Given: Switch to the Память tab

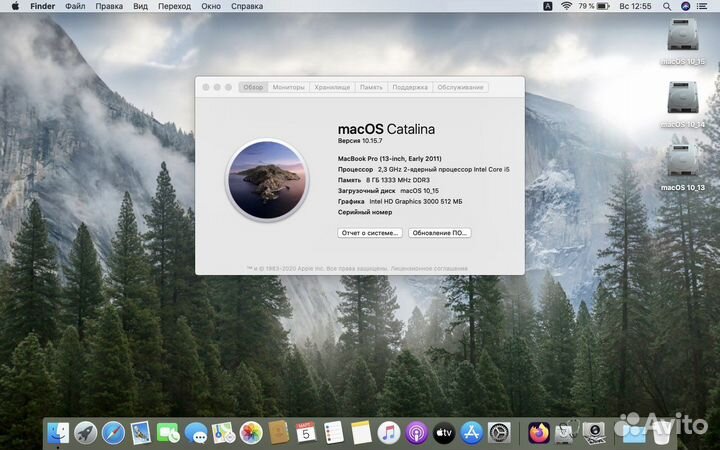Looking at the screenshot, I should pos(371,87).
